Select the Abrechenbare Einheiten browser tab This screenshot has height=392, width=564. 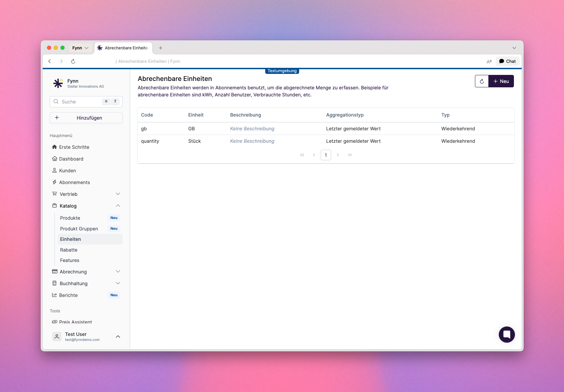pyautogui.click(x=123, y=48)
